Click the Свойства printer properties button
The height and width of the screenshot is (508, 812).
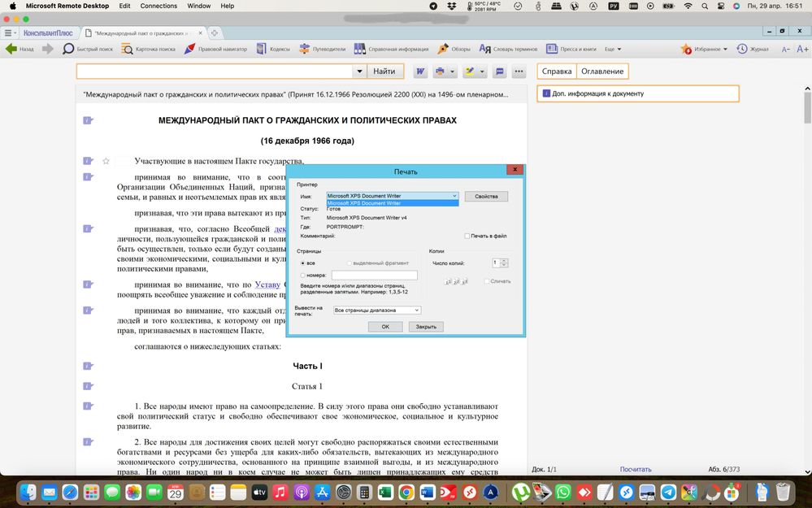486,196
